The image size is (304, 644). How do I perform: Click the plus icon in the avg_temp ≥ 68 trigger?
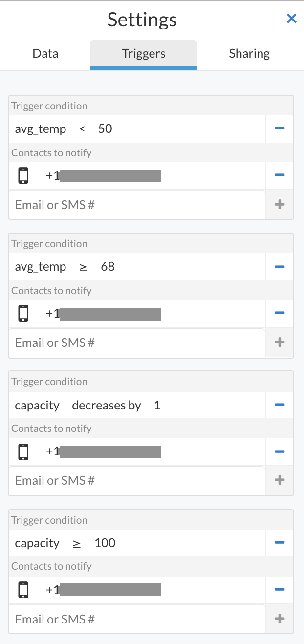279,342
